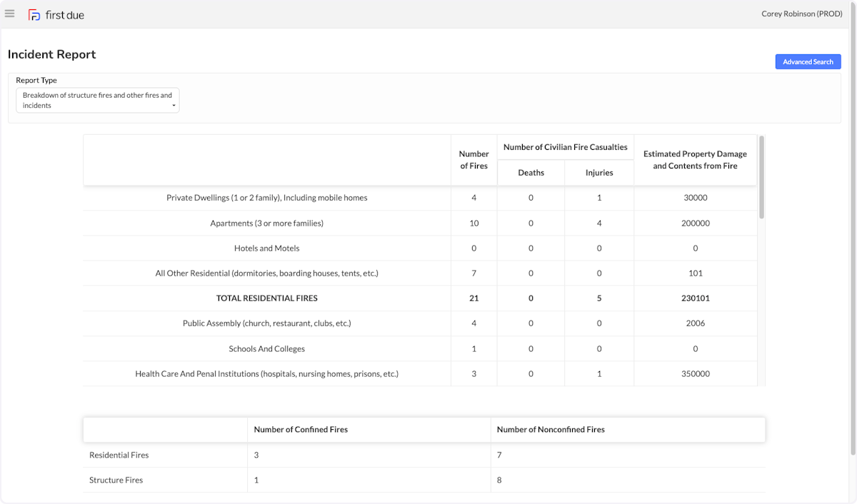Click property damage value 350000
This screenshot has width=857, height=504.
pyautogui.click(x=695, y=374)
